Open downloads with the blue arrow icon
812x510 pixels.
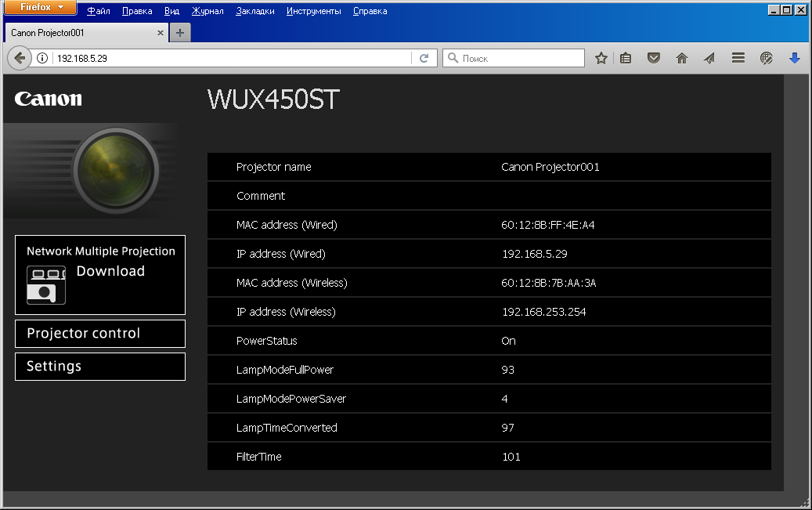point(795,58)
